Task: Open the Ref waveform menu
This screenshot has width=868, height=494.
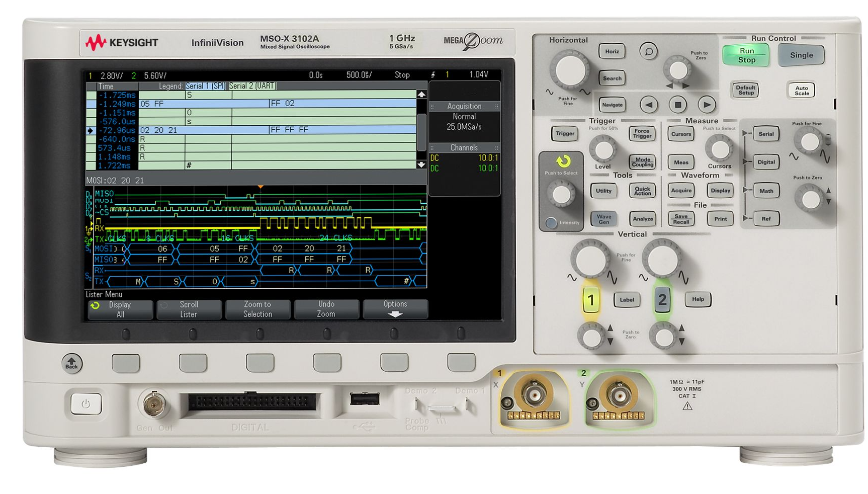Action: 766,218
